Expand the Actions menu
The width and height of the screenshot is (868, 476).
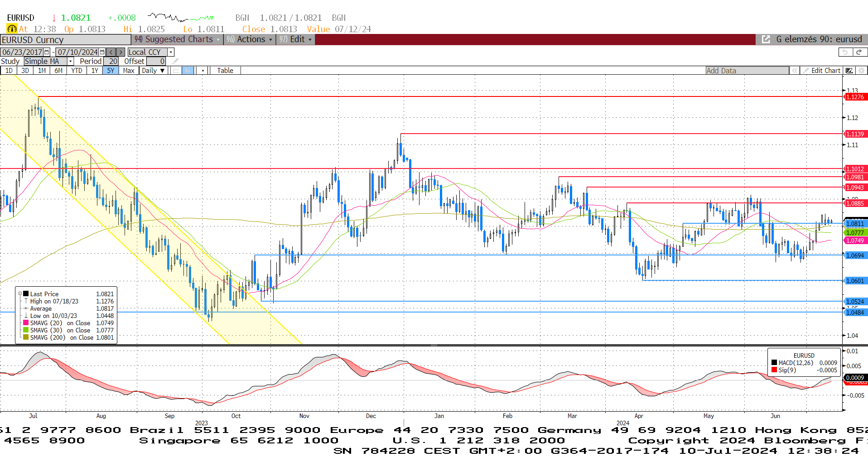pos(250,39)
